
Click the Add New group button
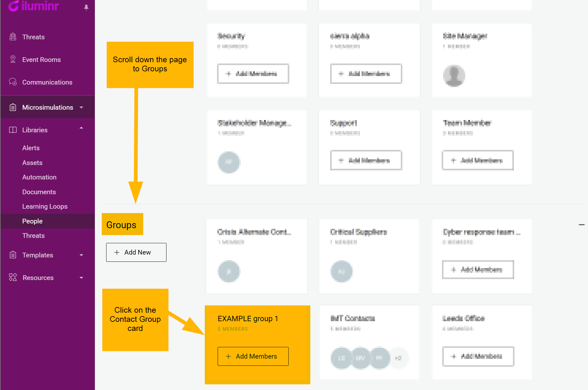136,252
